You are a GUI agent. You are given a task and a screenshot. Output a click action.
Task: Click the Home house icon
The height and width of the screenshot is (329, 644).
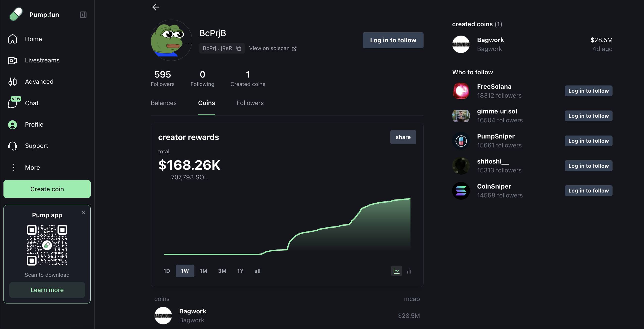tap(12, 39)
